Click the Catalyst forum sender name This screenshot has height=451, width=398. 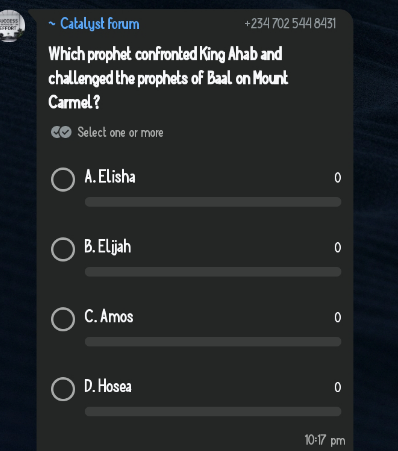tap(94, 24)
